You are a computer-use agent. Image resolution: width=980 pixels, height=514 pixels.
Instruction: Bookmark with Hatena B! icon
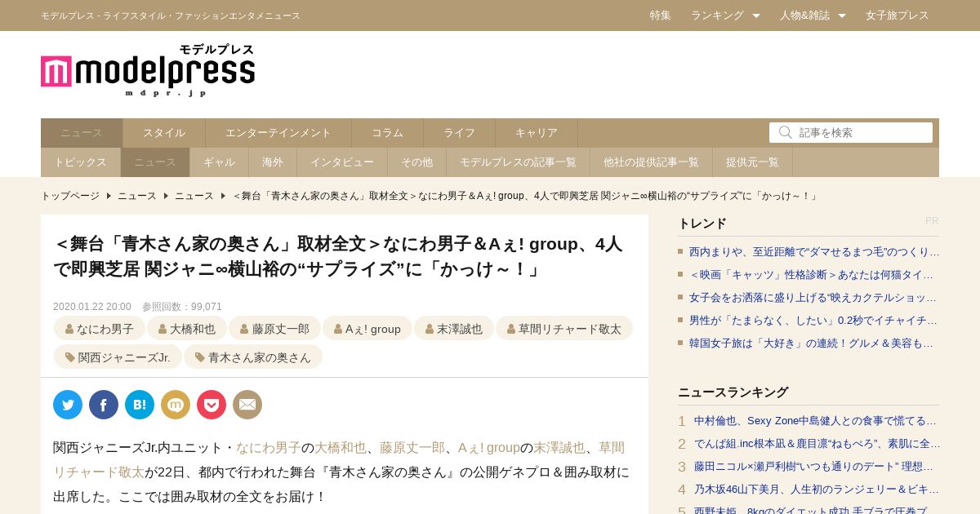click(140, 405)
